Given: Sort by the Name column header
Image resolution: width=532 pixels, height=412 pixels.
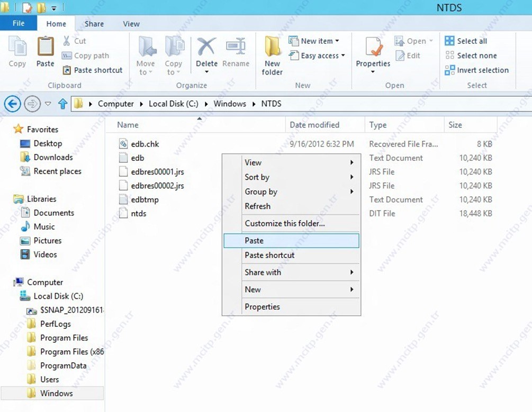Looking at the screenshot, I should tap(128, 125).
